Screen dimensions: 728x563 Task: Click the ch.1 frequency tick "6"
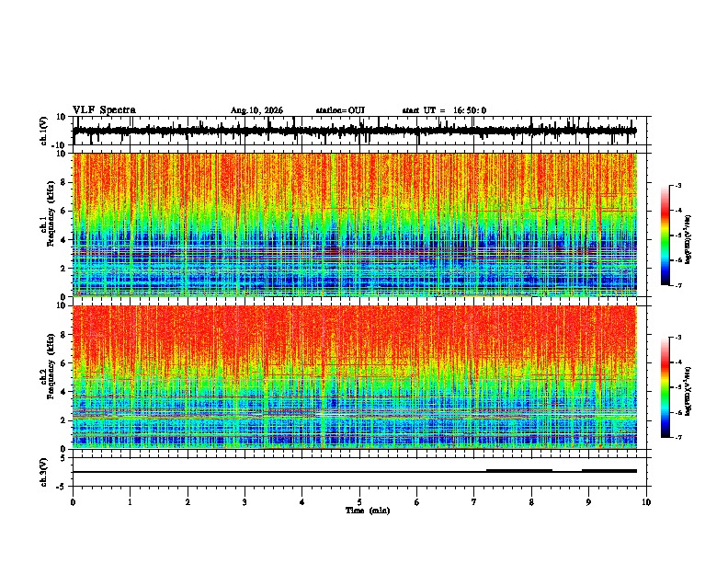click(x=64, y=211)
